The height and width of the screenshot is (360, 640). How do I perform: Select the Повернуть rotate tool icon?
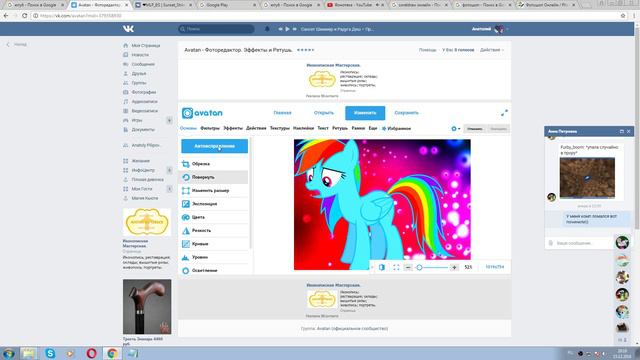[186, 177]
